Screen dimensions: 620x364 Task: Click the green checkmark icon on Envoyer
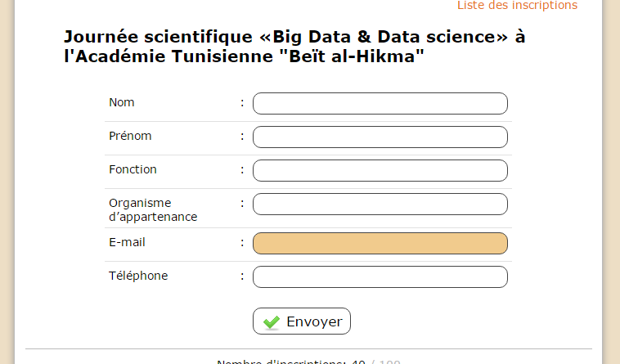coord(272,322)
